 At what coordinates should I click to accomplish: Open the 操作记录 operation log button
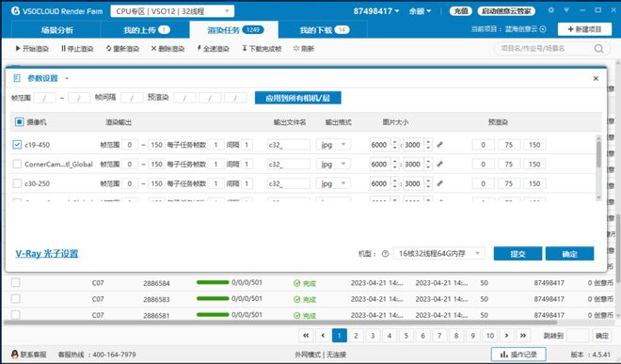518,354
